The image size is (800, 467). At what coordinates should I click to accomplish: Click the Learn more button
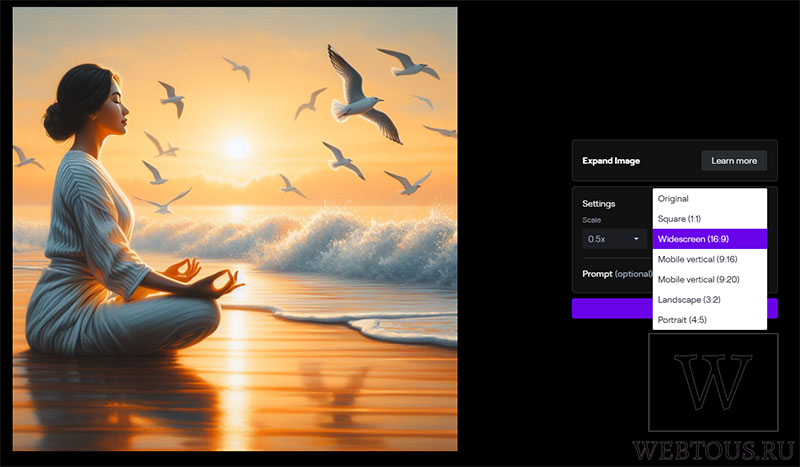click(734, 161)
